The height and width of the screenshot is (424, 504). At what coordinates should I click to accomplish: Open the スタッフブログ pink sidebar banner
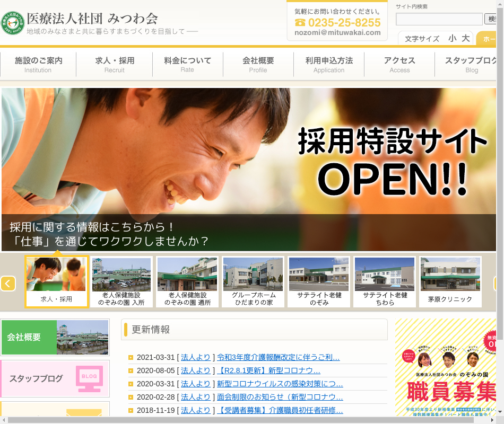(55, 378)
